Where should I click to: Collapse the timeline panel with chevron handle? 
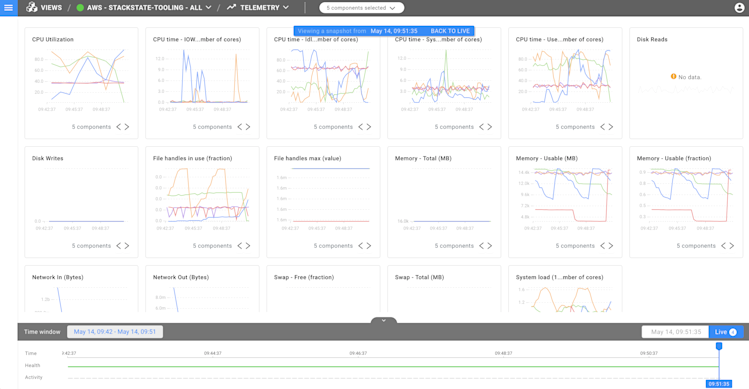[384, 320]
